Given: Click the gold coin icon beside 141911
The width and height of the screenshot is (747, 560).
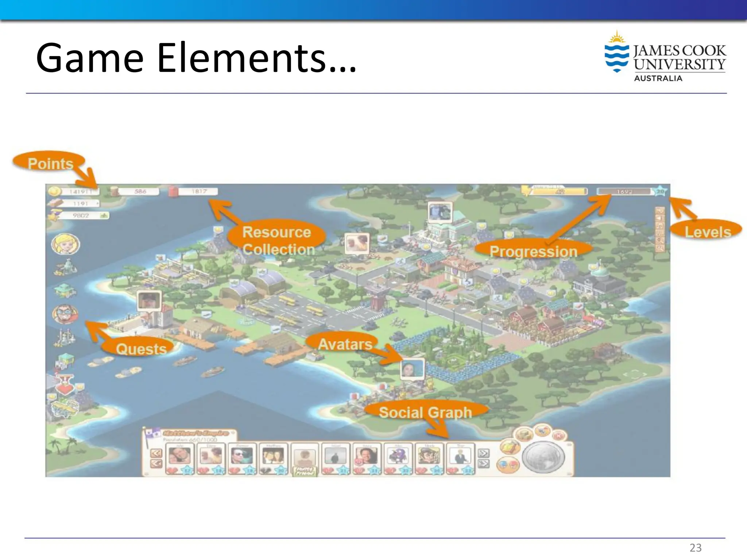Looking at the screenshot, I should (x=54, y=191).
